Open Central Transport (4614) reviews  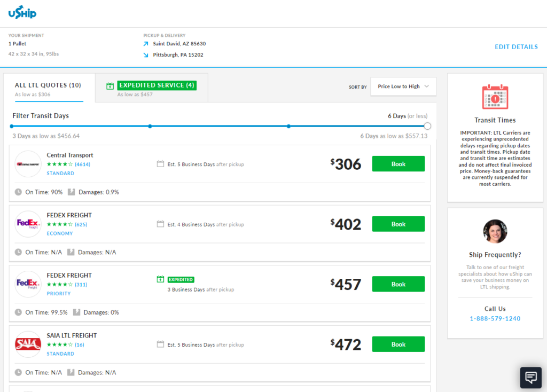tap(82, 164)
